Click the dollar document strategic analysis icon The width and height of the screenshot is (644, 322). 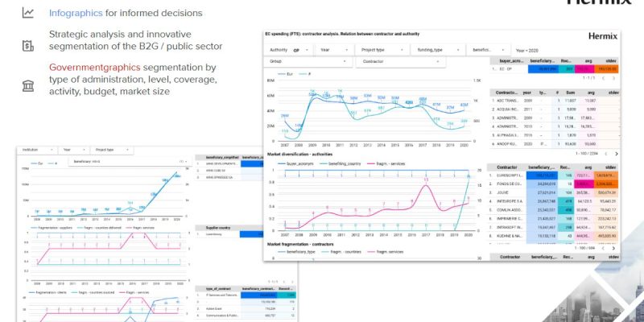pyautogui.click(x=28, y=46)
